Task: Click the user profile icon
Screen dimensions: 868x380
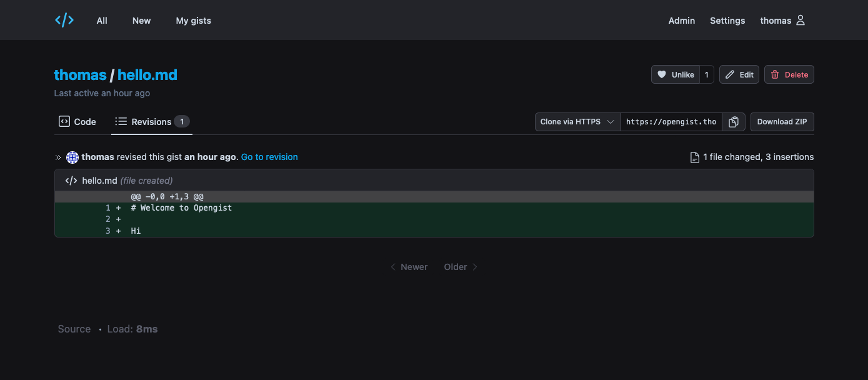Action: coord(801,21)
